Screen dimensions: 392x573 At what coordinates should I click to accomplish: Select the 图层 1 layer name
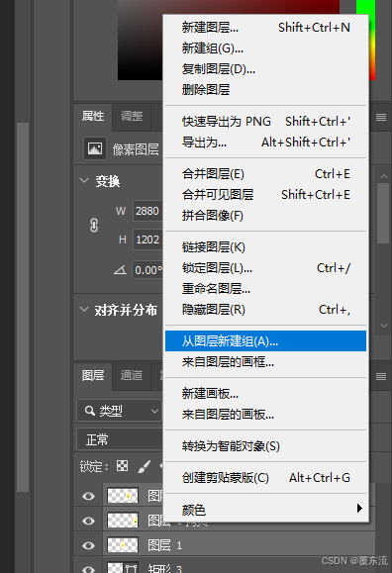(x=165, y=545)
